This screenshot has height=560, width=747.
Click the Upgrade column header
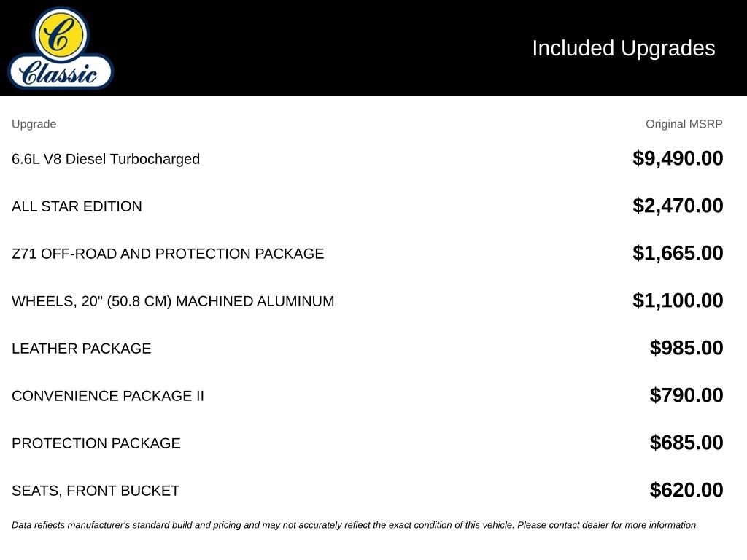(34, 124)
